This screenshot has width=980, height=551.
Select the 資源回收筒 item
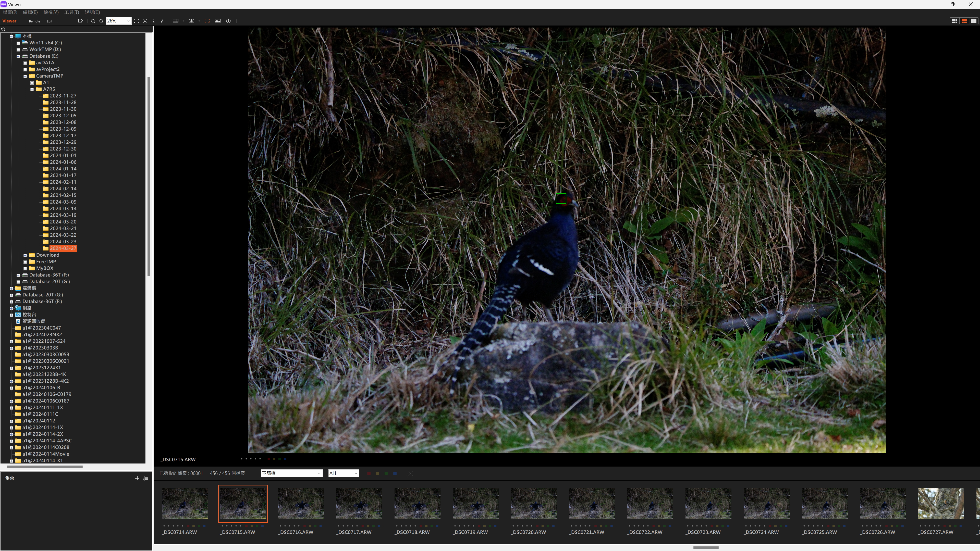point(33,321)
